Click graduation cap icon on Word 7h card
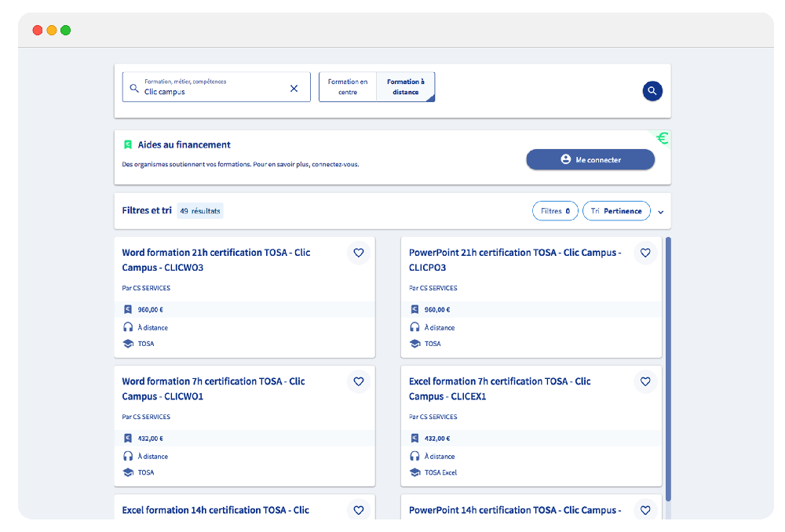785x532 pixels. point(128,472)
